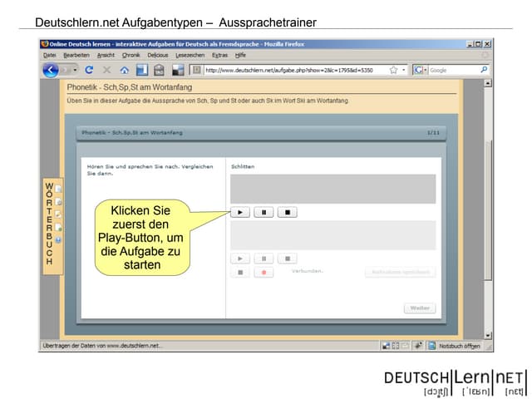Click the Weiter button
This screenshot has height=399, width=532.
[420, 308]
